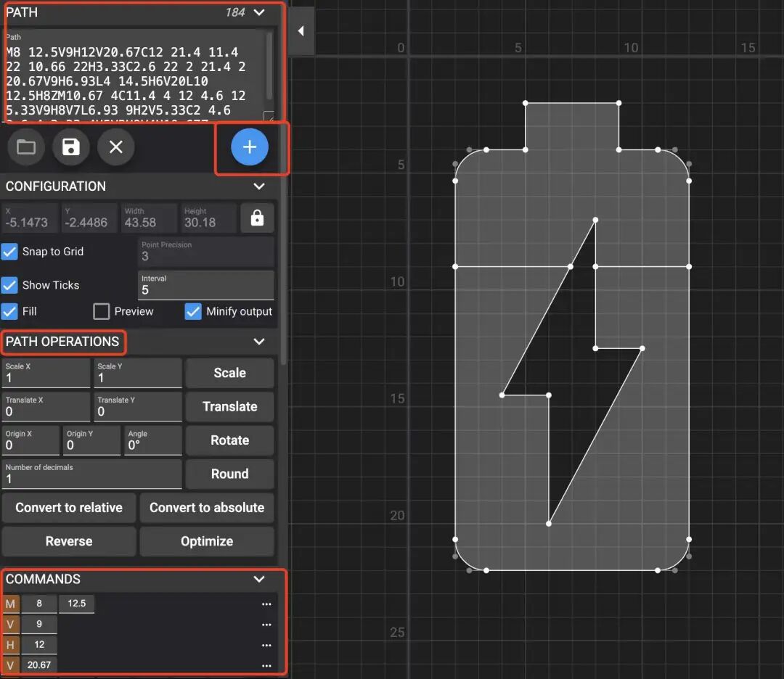
Task: Click the Round button
Action: [230, 474]
